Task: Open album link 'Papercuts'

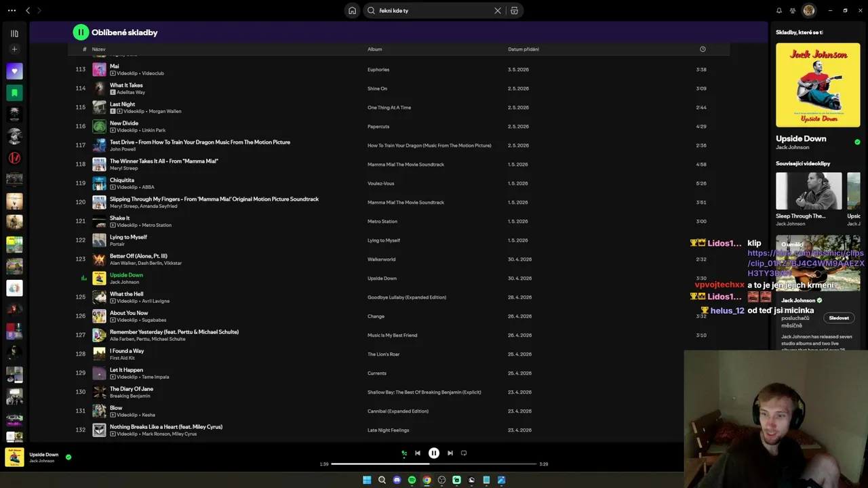Action: [x=378, y=126]
